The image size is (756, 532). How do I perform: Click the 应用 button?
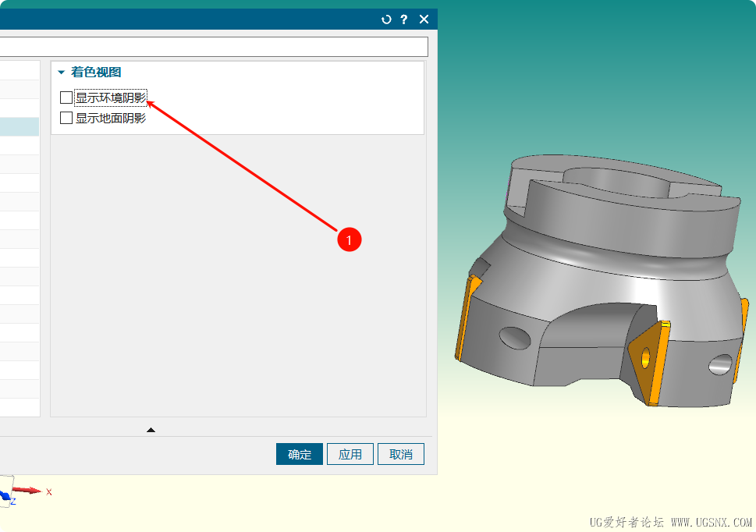[x=350, y=454]
